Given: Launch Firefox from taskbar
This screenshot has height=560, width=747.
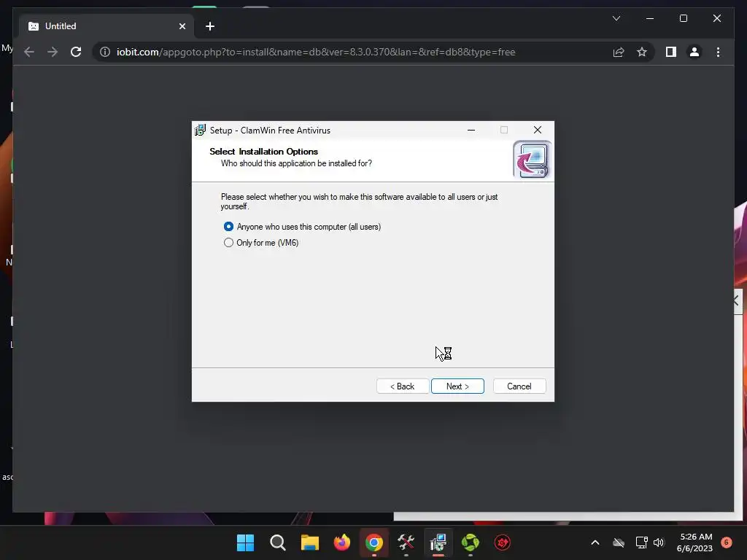Looking at the screenshot, I should 341,542.
